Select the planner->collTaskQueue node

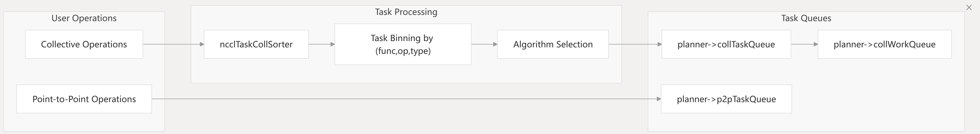pos(726,44)
